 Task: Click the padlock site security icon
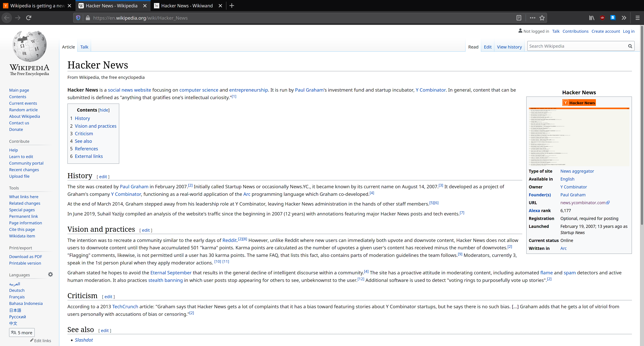click(x=88, y=18)
